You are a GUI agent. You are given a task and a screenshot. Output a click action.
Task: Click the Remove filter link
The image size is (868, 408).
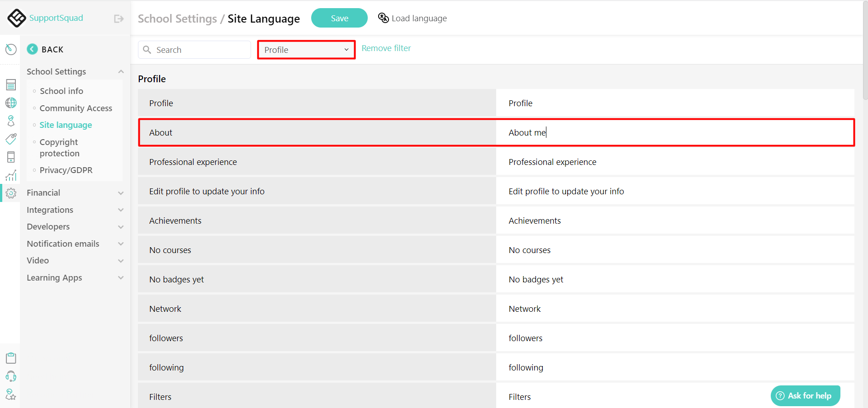click(386, 48)
